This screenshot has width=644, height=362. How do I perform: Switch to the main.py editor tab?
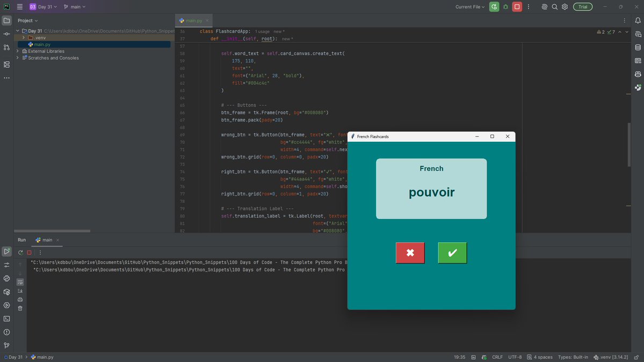[193, 20]
